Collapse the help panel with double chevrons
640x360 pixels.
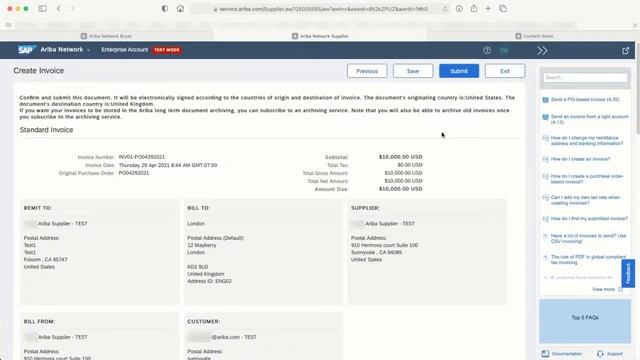click(542, 51)
